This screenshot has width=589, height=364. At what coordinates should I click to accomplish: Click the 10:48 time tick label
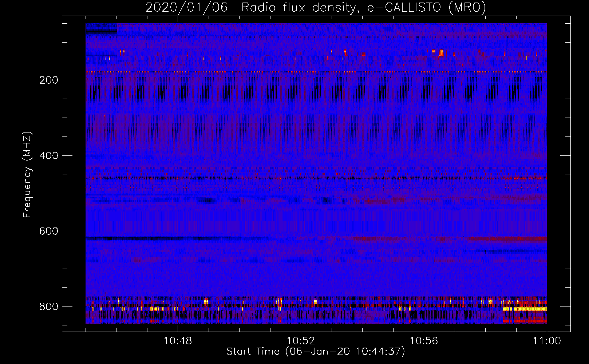coord(178,341)
